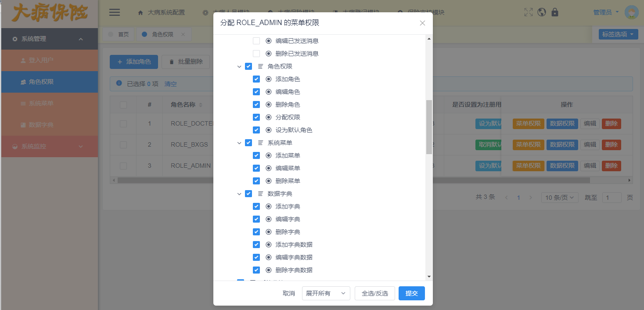The image size is (644, 310).
Task: Uncheck the 添加角色 checkbox
Action: click(x=256, y=79)
